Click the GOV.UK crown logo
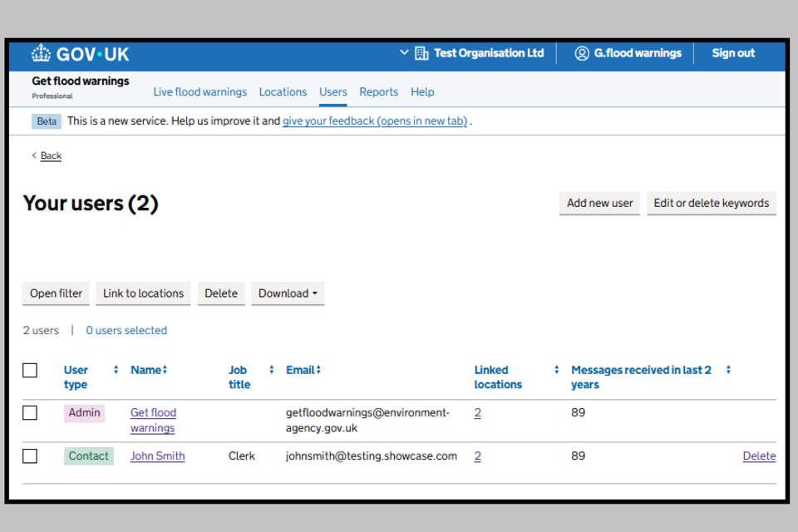The width and height of the screenshot is (798, 532). 42,54
